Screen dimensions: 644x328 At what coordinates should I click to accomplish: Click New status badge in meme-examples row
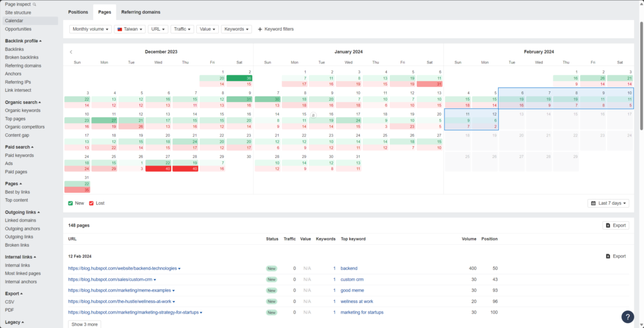point(272,291)
